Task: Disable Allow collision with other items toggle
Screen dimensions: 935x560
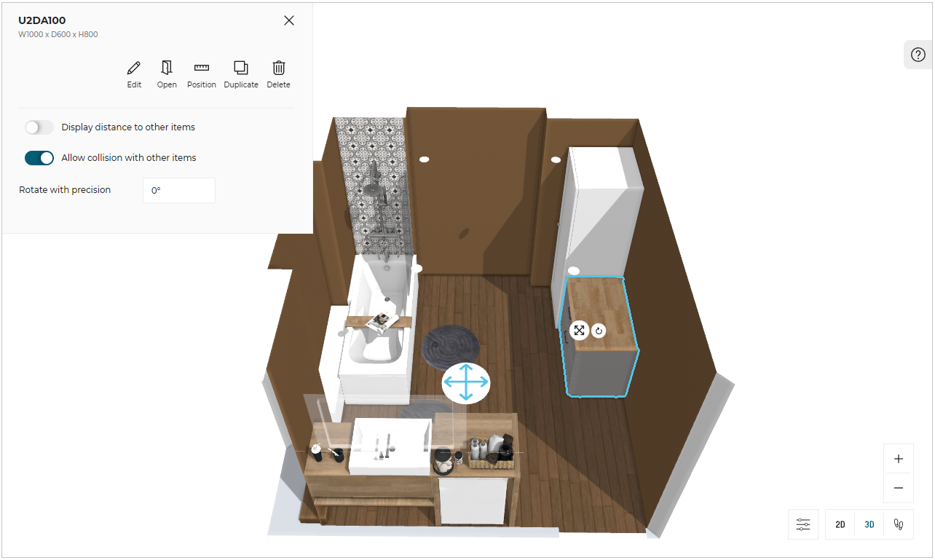Action: [x=39, y=158]
